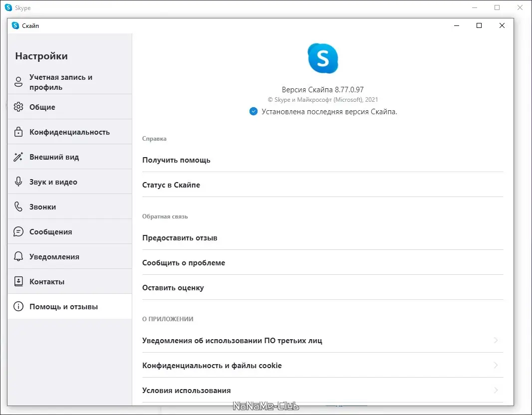Click the chat bubble icon for Сообщения
The image size is (532, 415).
click(18, 231)
